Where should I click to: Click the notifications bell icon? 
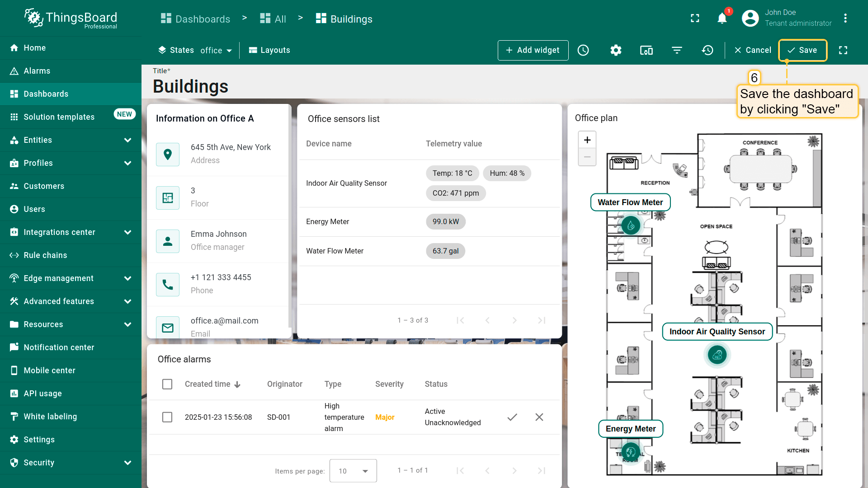point(722,19)
